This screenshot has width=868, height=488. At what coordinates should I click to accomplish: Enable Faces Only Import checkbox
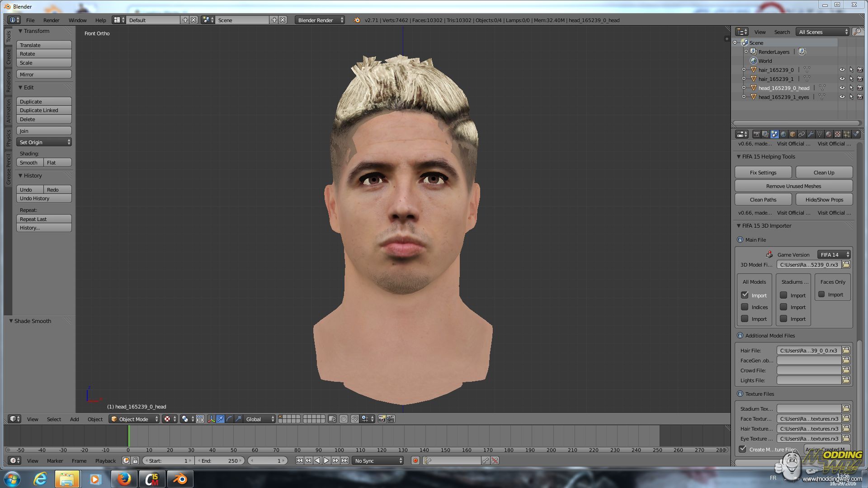821,294
